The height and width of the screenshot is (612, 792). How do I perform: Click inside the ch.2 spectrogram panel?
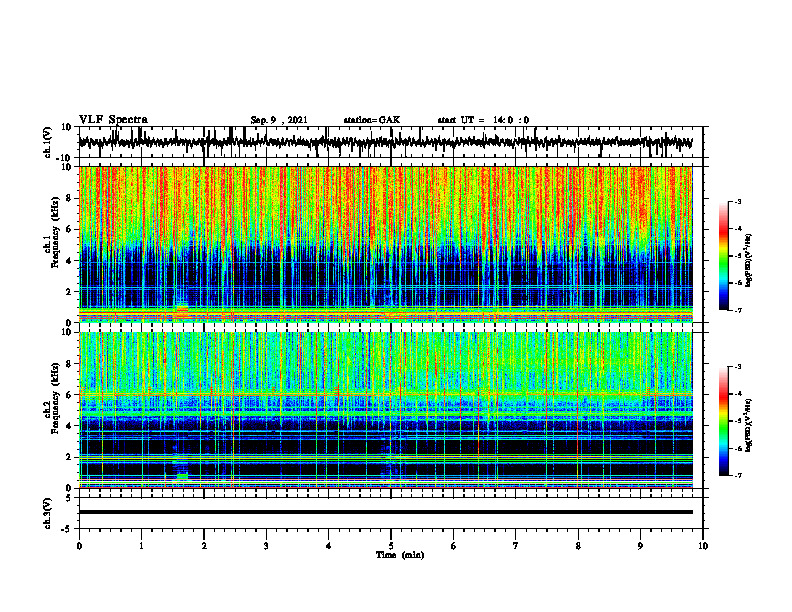pos(385,410)
